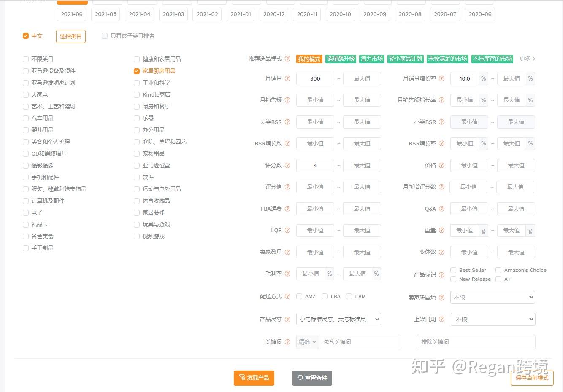This screenshot has width=563, height=392.
Task: Click the help icon next to 上架日期
Action: click(x=441, y=319)
